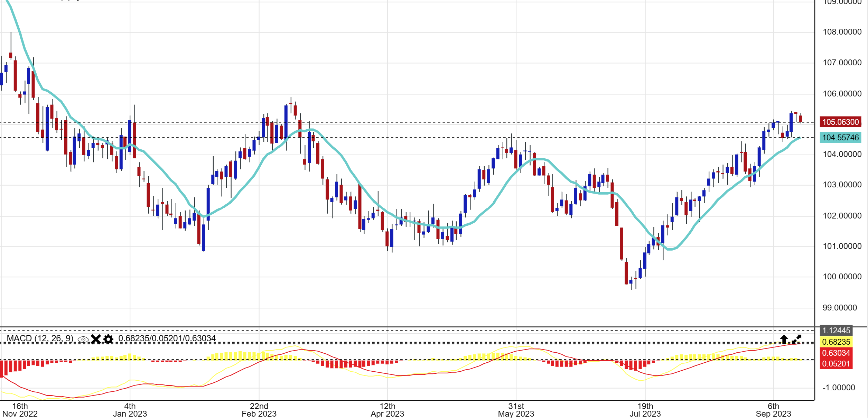
Task: Click the 22nd Feb 2023 date label
Action: pyautogui.click(x=259, y=410)
